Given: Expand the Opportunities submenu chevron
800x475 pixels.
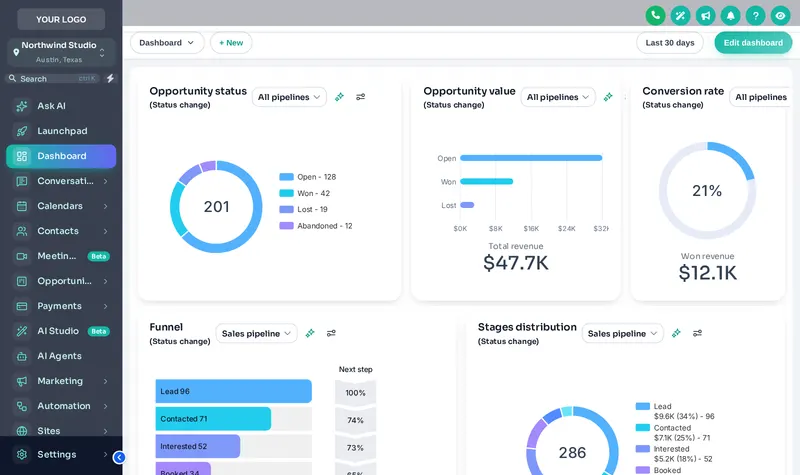Looking at the screenshot, I should click(x=106, y=281).
